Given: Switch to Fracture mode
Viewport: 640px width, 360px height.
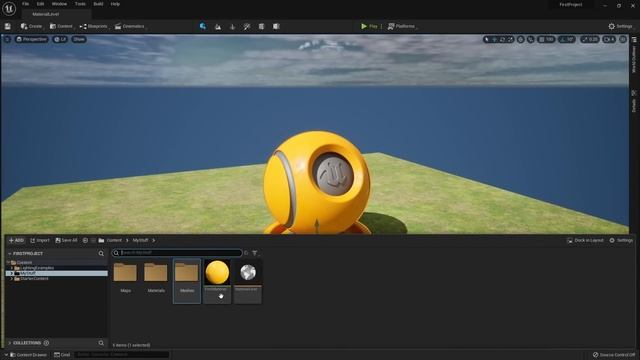Looking at the screenshot, I should click(x=262, y=27).
